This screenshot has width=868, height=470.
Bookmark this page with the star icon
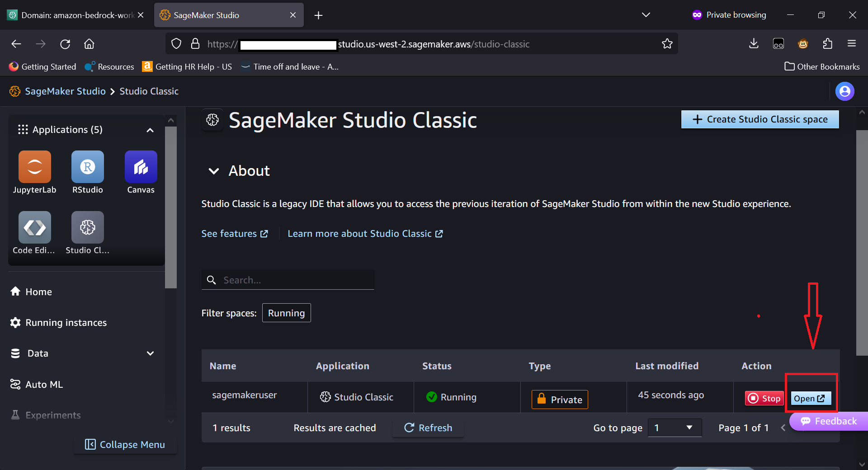click(x=667, y=44)
